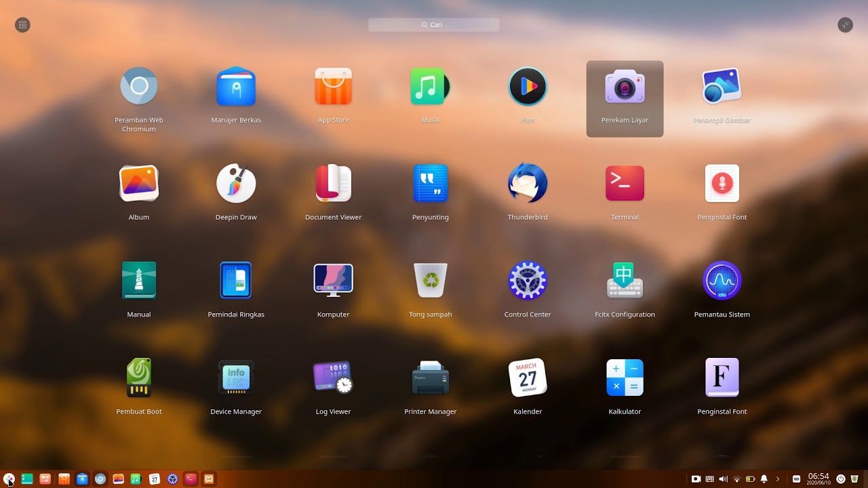868x488 pixels.
Task: Open file manager from the dock
Action: click(x=82, y=479)
